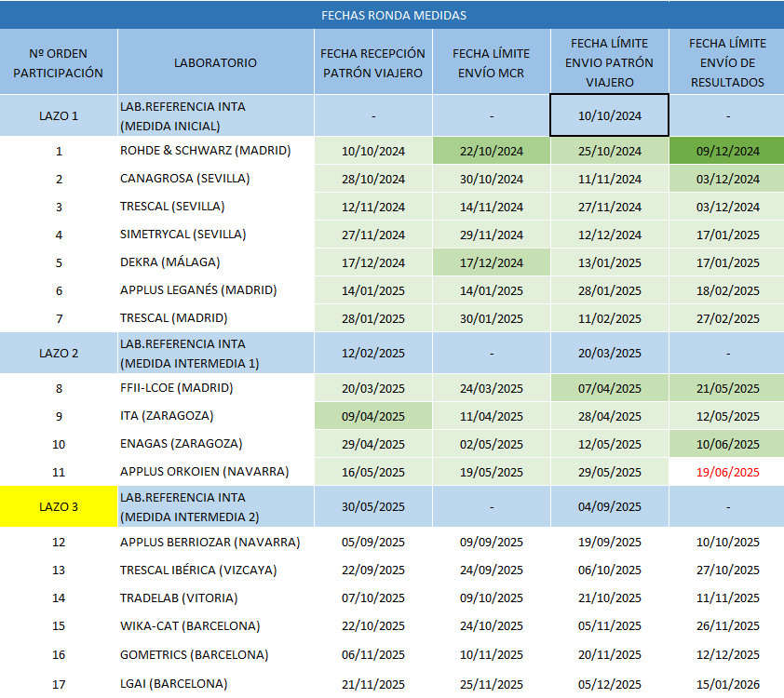Select the ENAGAS (ZARAGOZA) cell
The width and height of the screenshot is (784, 698).
215,444
